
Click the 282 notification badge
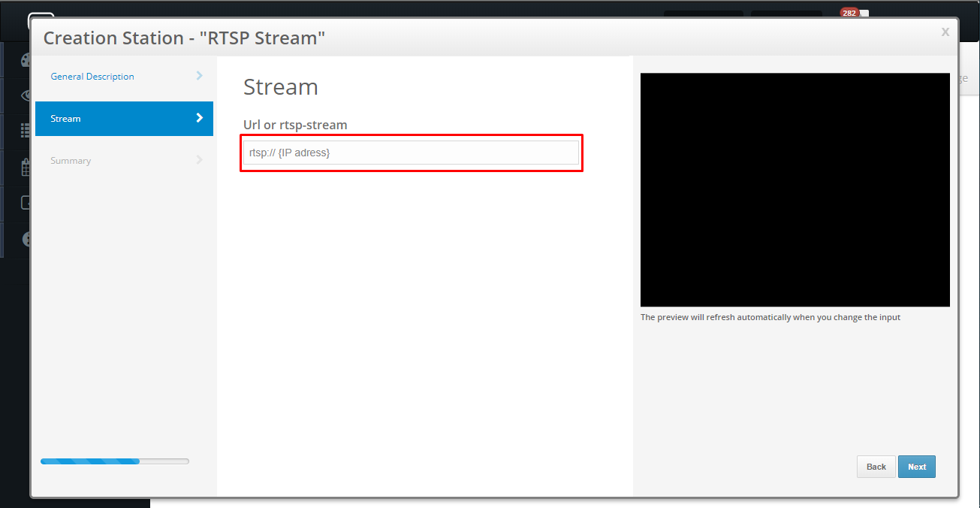[849, 13]
